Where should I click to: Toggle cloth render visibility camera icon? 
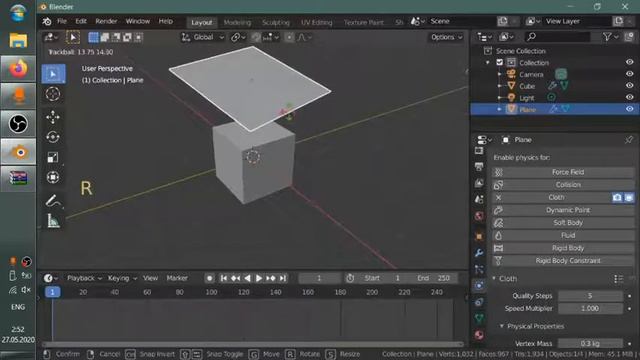617,198
